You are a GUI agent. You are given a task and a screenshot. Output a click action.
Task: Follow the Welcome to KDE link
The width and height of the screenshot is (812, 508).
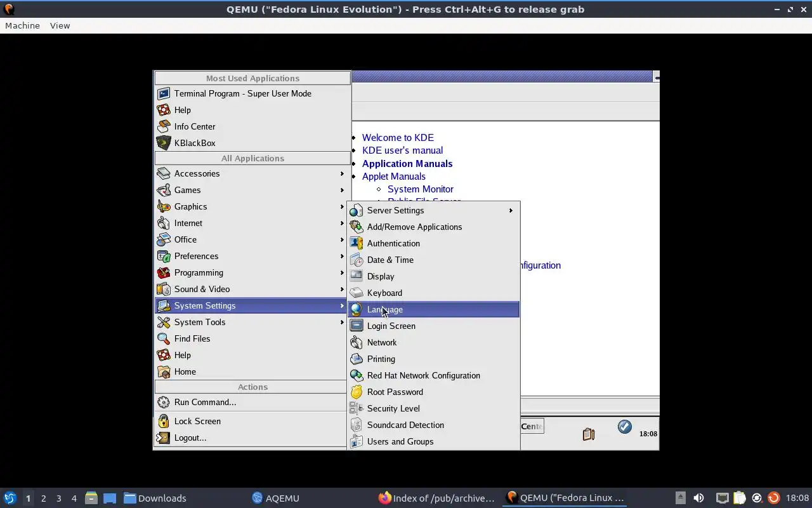(x=398, y=137)
